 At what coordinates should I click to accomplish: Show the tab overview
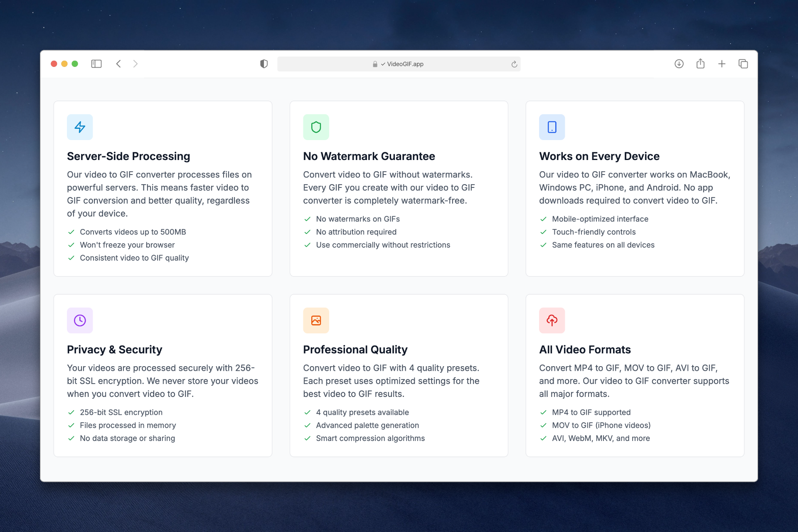coord(743,64)
